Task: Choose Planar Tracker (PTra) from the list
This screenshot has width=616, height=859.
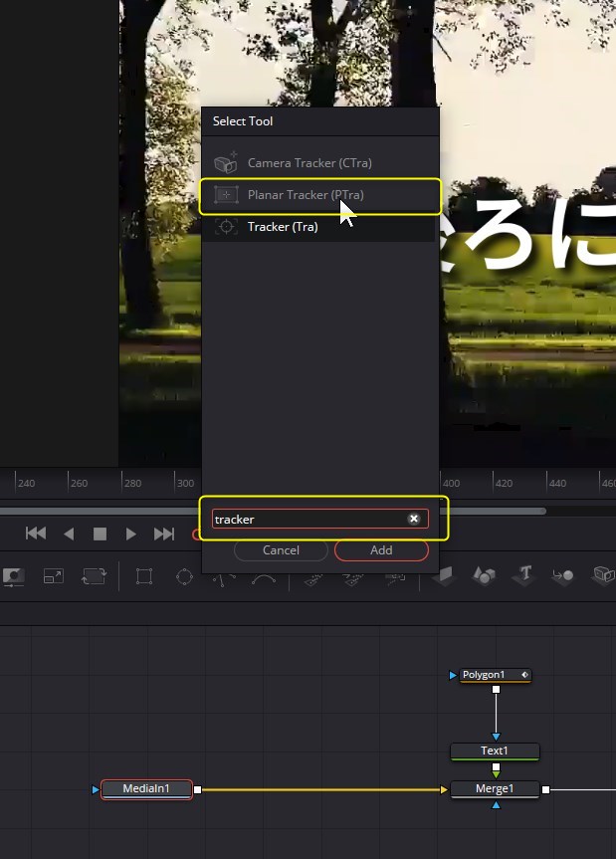Action: pyautogui.click(x=318, y=194)
